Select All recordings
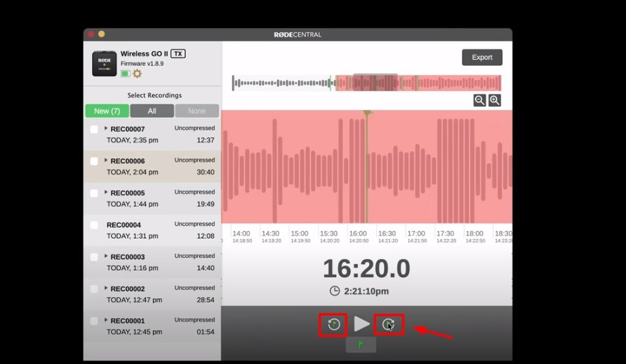Screen dimensions: 626x364 152,111
